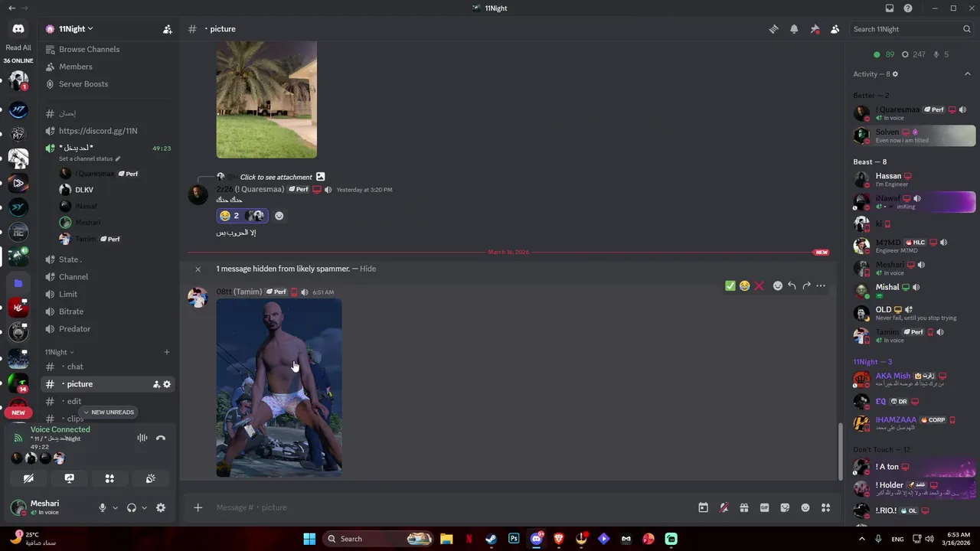This screenshot has height=551, width=980.
Task: Open output device options arrow beside headphones
Action: (144, 507)
